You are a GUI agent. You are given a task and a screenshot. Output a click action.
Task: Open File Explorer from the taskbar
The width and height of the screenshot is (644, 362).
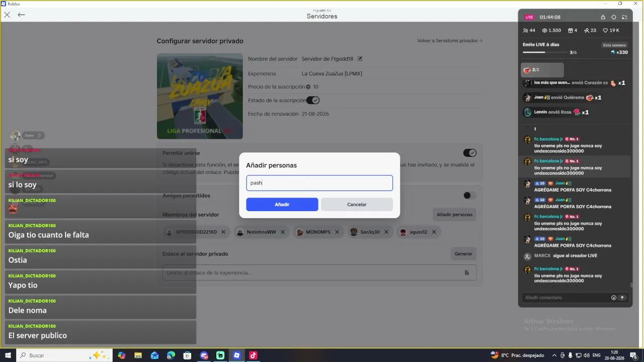pos(138,355)
